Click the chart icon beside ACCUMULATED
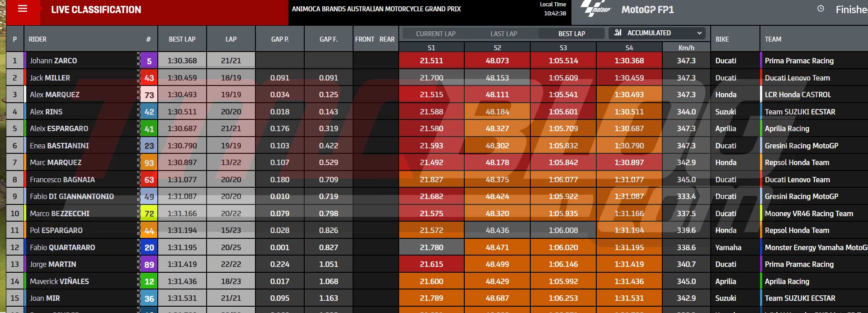 [x=618, y=33]
